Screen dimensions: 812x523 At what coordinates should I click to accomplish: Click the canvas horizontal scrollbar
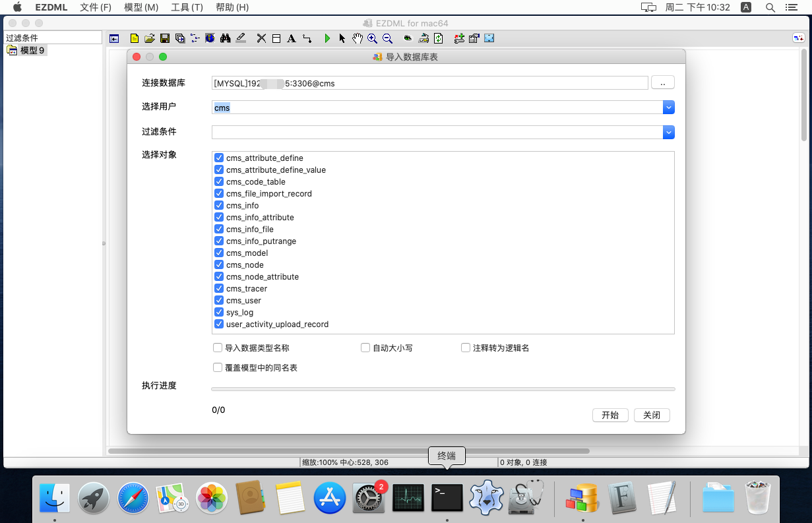click(349, 451)
